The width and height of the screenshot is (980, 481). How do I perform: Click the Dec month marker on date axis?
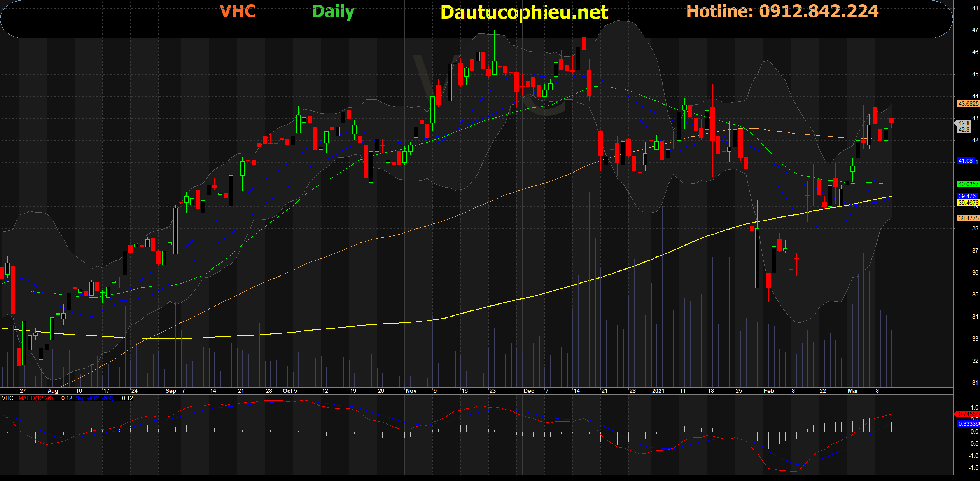528,391
